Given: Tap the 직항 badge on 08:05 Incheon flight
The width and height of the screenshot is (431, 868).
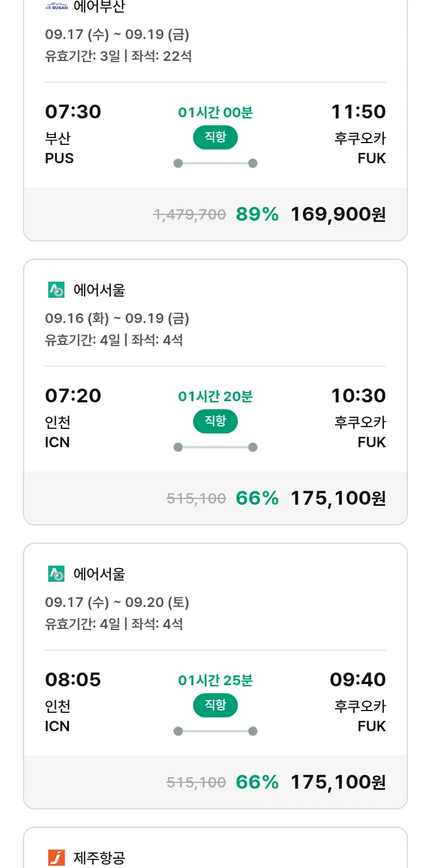Looking at the screenshot, I should point(215,705).
